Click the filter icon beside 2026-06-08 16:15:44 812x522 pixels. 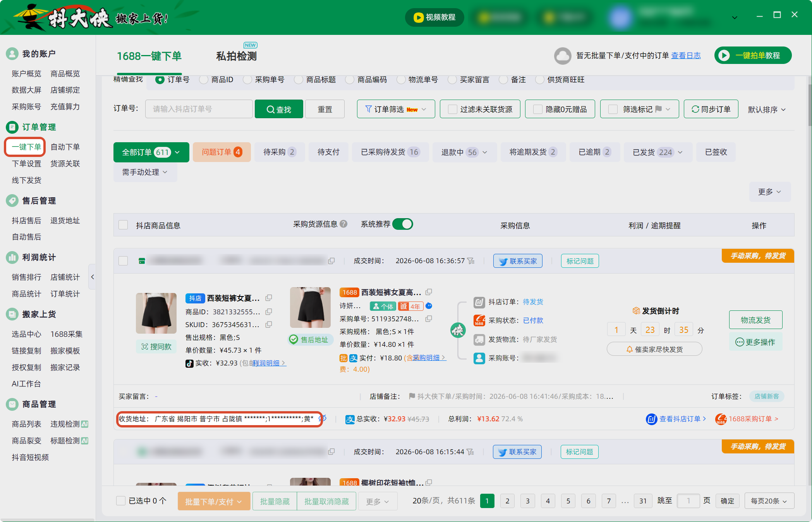coord(470,452)
